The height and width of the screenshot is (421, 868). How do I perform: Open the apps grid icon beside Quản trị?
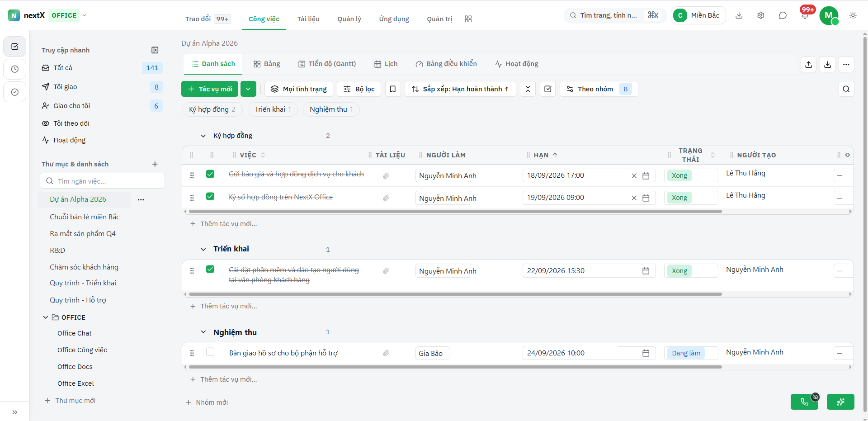(468, 19)
